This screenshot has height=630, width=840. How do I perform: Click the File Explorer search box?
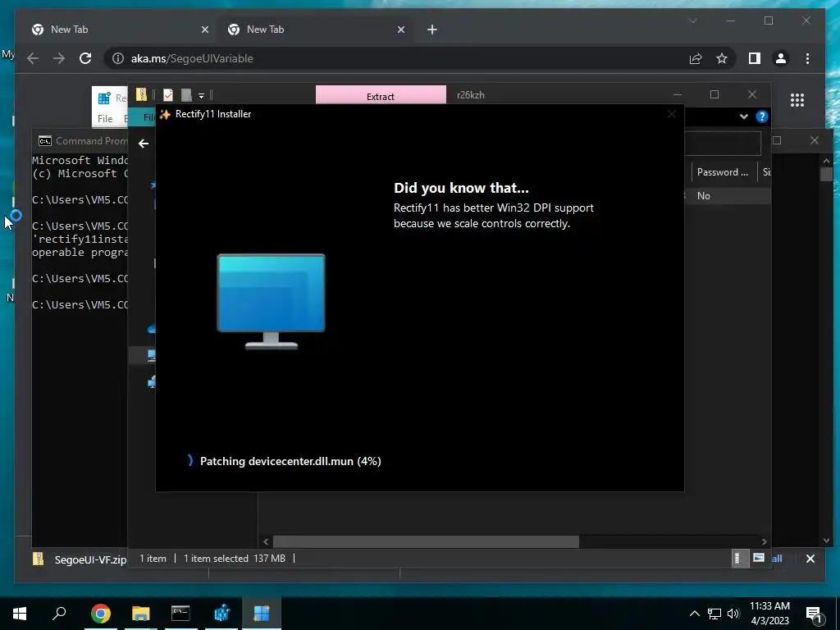tap(723, 143)
